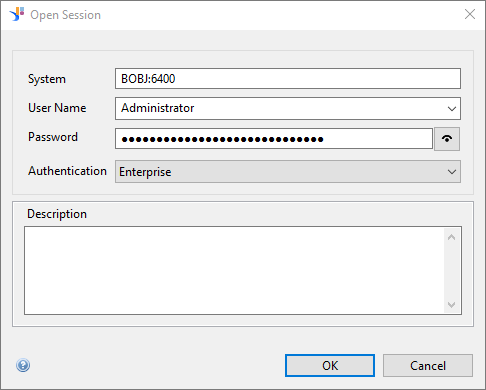Click the Authentication label
Viewport: 486px width, 390px height.
click(67, 171)
